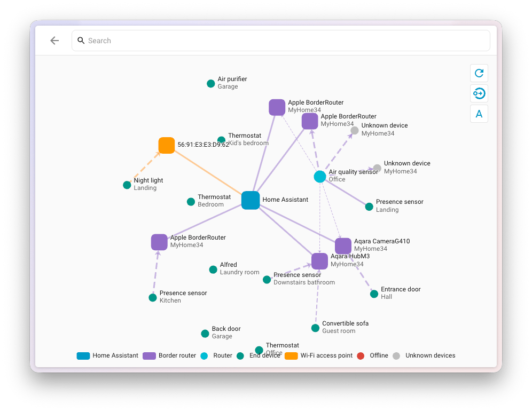Toggle Border router legend entry
532x412 pixels.
[x=169, y=355]
